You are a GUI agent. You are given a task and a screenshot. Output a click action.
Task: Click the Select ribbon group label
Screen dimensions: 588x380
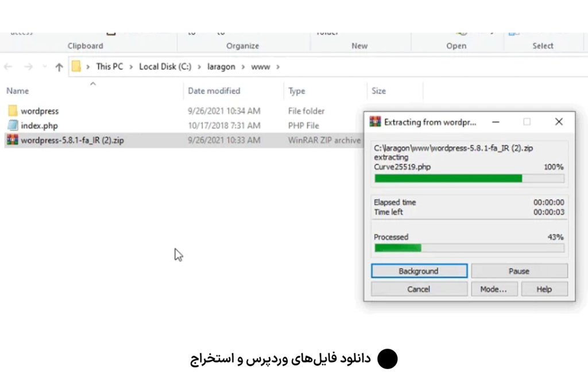(543, 46)
